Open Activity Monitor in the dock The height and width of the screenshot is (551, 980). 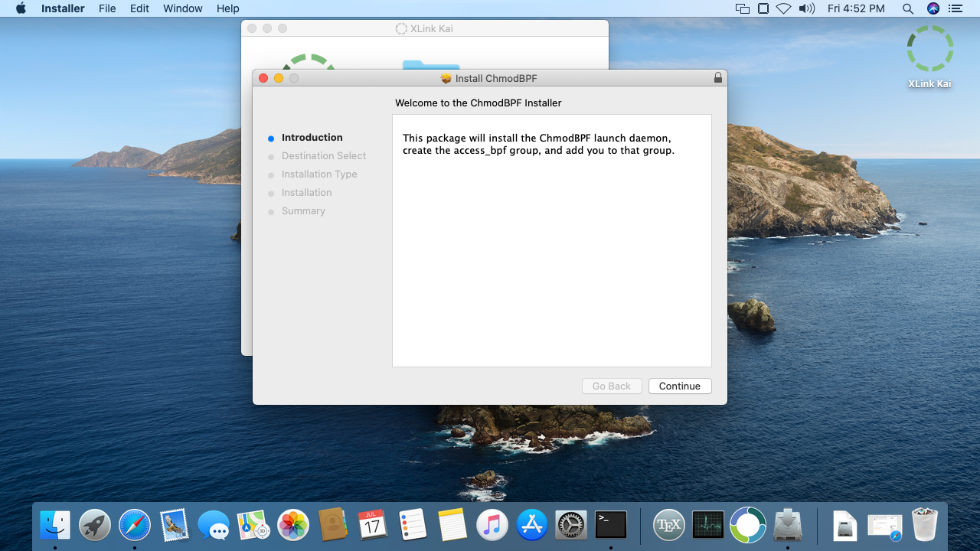click(707, 525)
